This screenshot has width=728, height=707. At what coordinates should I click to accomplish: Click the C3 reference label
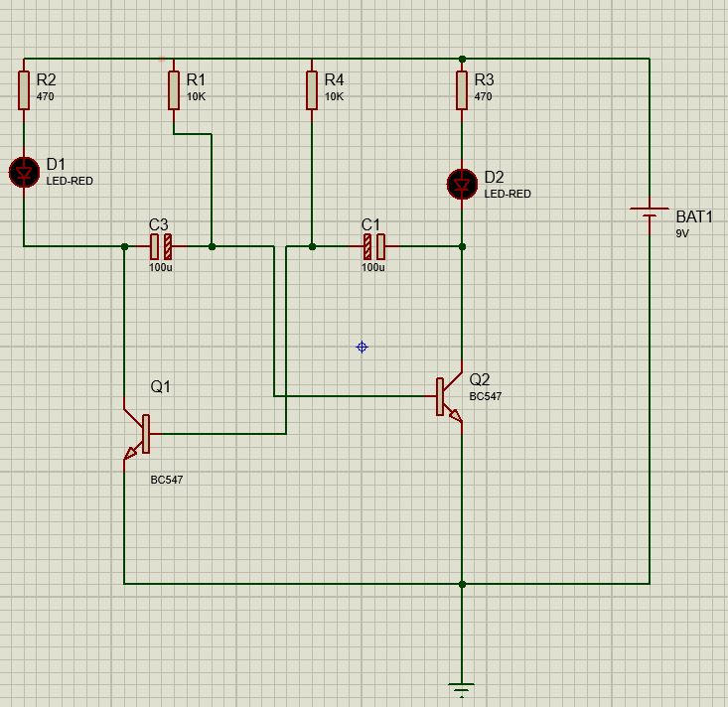click(158, 224)
